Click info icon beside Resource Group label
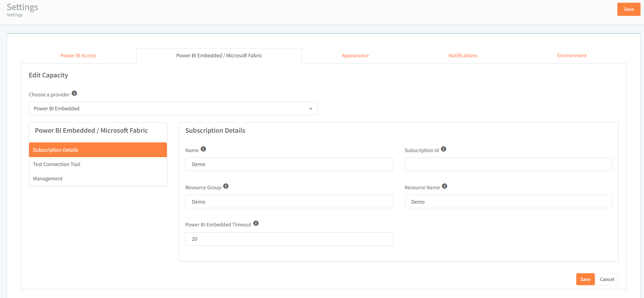644x298 pixels. coord(226,186)
